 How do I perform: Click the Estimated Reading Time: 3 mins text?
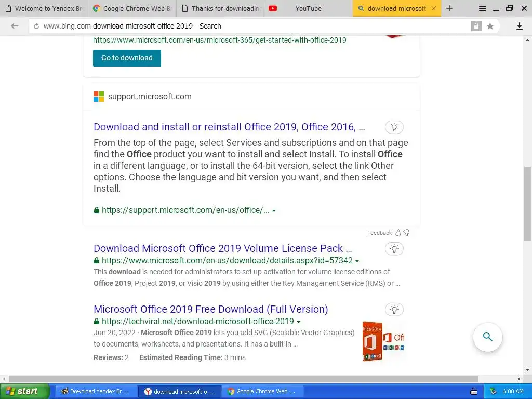[192, 357]
